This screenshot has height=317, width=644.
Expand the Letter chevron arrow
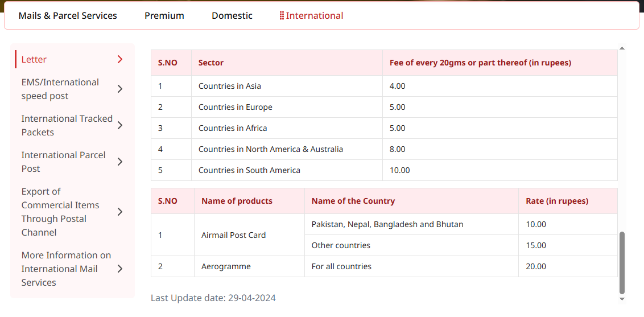pos(120,59)
